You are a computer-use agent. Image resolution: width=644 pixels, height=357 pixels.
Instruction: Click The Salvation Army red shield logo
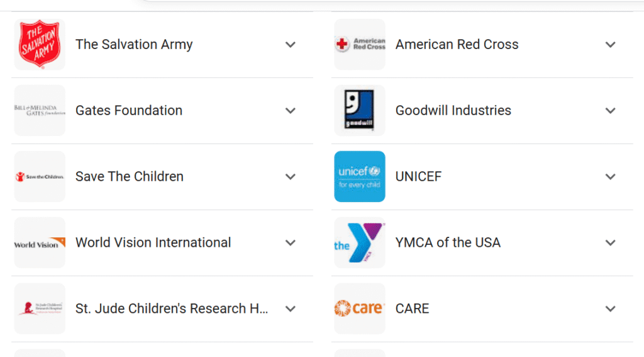click(x=40, y=44)
